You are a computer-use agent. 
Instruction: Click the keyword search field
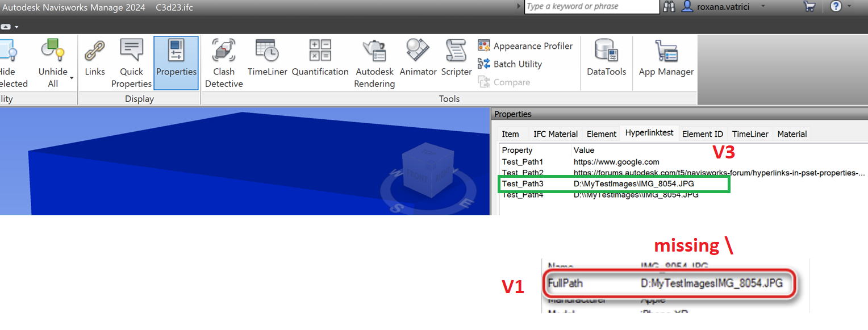click(x=592, y=7)
